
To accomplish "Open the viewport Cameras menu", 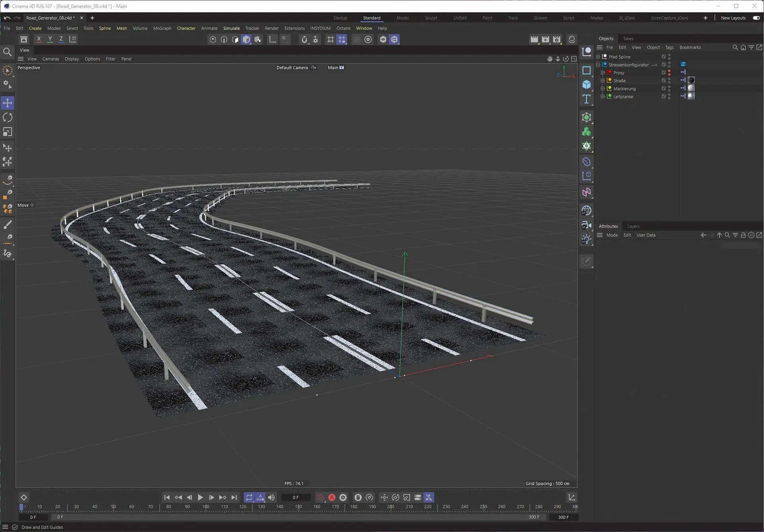I will pyautogui.click(x=51, y=59).
